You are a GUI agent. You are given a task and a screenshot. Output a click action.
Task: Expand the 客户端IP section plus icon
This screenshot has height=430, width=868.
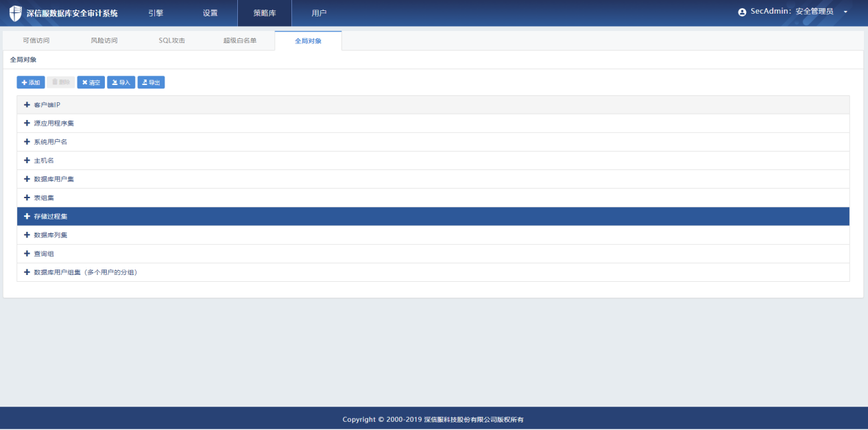pyautogui.click(x=27, y=105)
